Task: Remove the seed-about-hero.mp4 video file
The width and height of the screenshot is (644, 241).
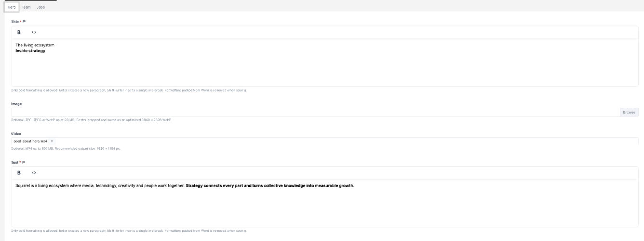Action: tap(52, 141)
